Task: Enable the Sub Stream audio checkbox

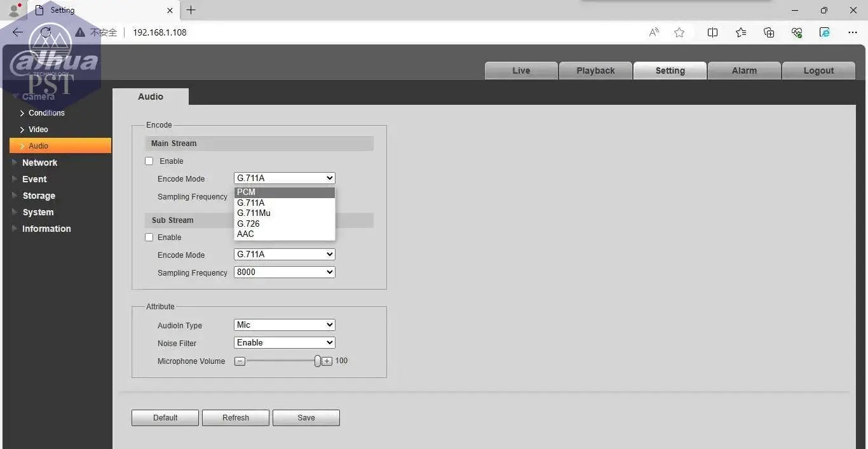Action: [149, 238]
